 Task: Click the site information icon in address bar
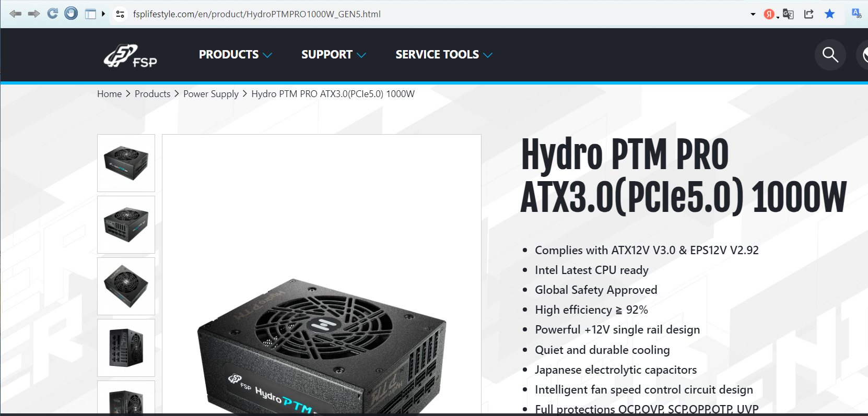point(120,14)
